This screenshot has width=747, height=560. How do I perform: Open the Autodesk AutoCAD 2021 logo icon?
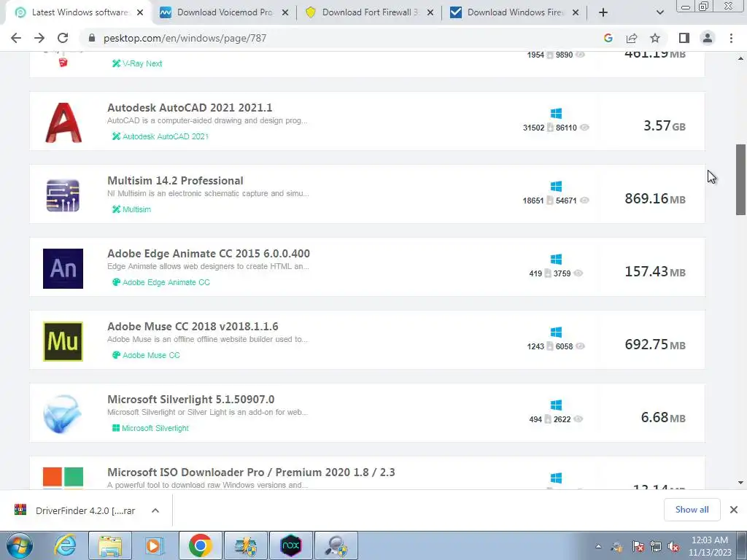[63, 122]
